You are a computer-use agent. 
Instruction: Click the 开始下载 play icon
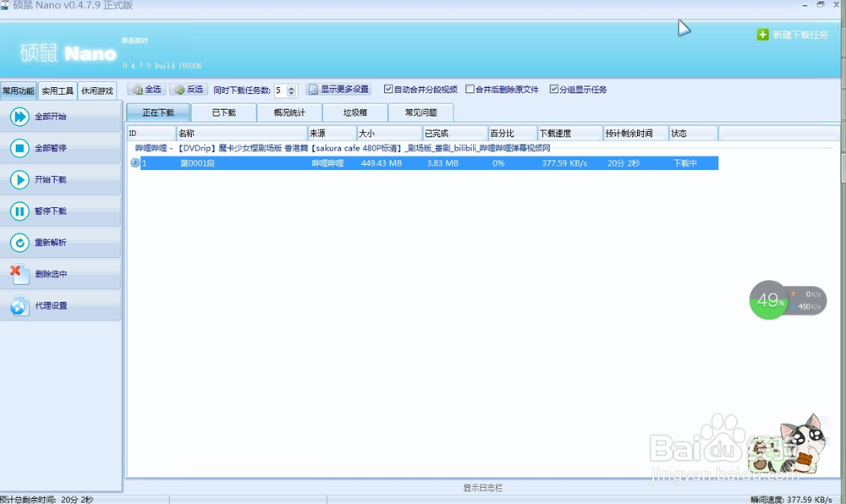tap(19, 179)
